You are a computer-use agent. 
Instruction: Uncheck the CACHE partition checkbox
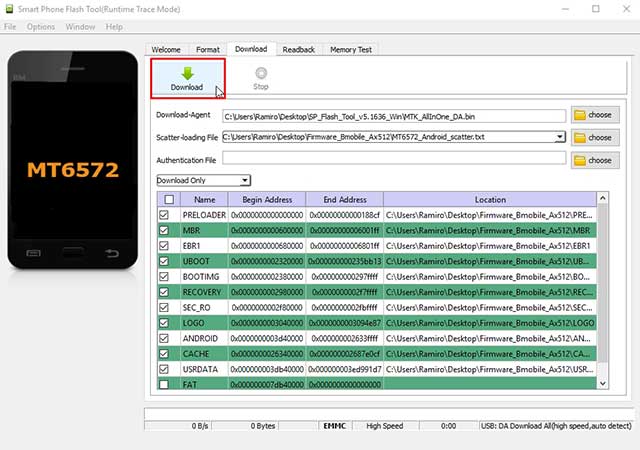[x=164, y=354]
